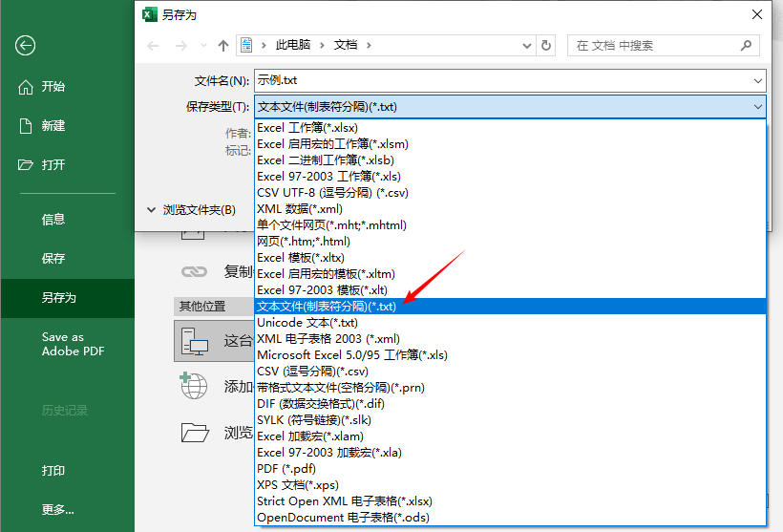Click the dialog back navigation arrow
Viewport: 783px width, 532px height.
[153, 46]
